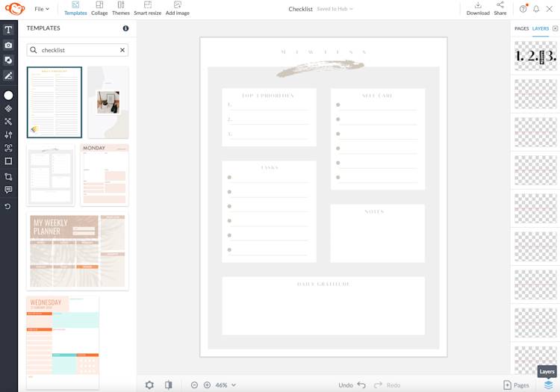Open the Pages button at bottom
Viewport: 560px width, 392px height.
[x=516, y=385]
